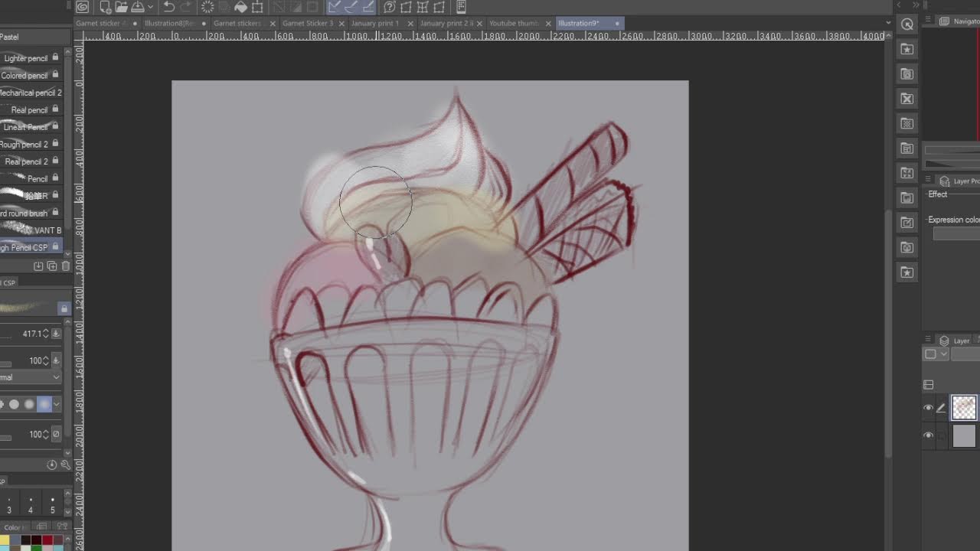The image size is (980, 551).
Task: Expand collapsed right palette dock arrows
Action: 916,5
